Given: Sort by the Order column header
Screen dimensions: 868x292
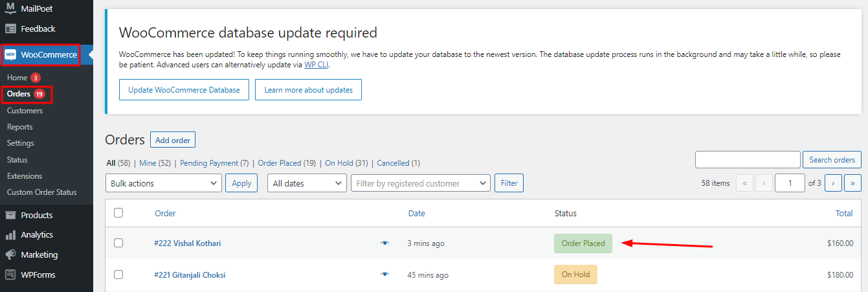Looking at the screenshot, I should (x=165, y=213).
